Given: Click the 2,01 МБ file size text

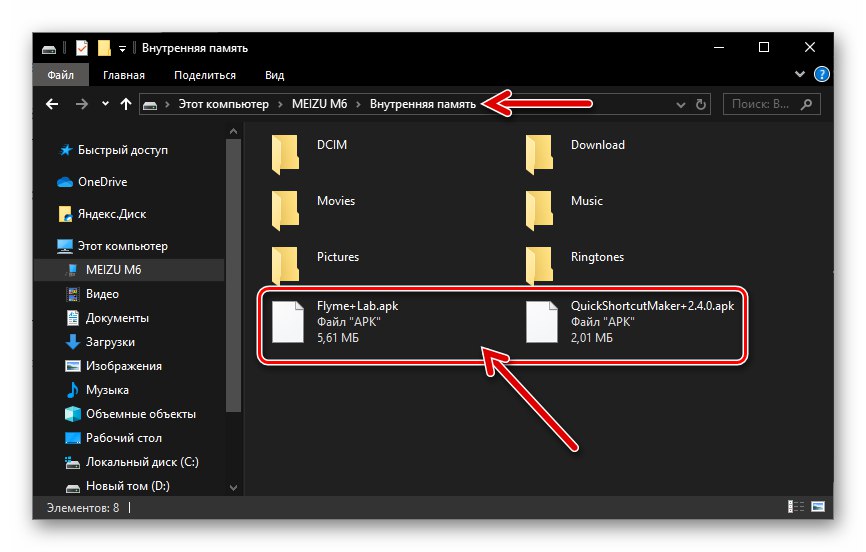Looking at the screenshot, I should (x=592, y=338).
